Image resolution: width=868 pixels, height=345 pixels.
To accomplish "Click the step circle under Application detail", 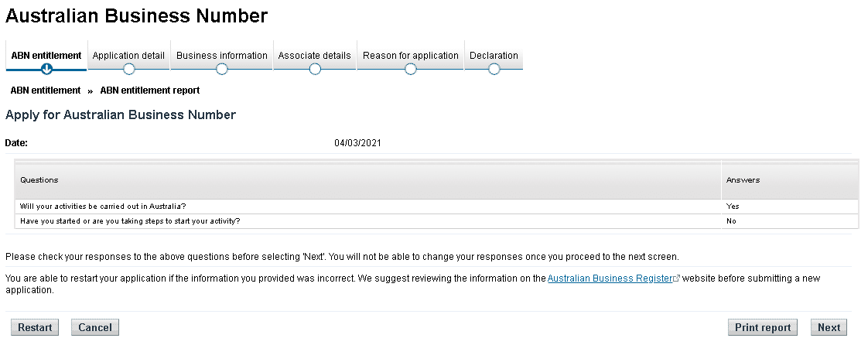I will pyautogui.click(x=129, y=69).
